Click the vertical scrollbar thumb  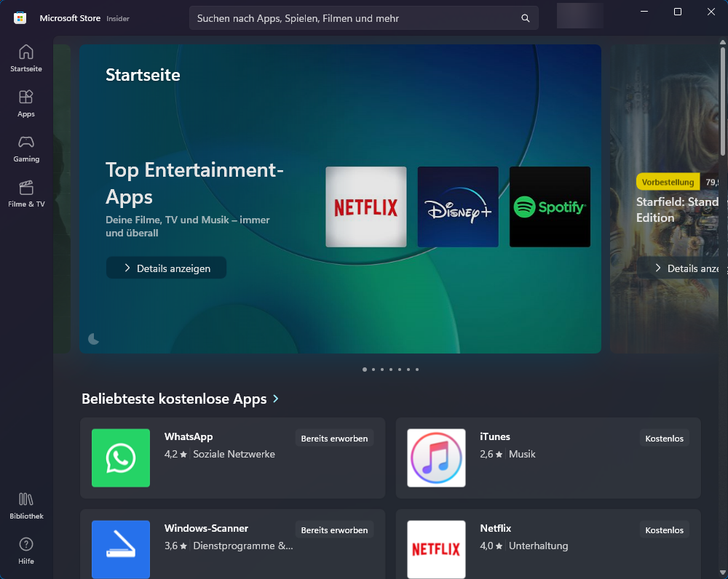point(723,100)
